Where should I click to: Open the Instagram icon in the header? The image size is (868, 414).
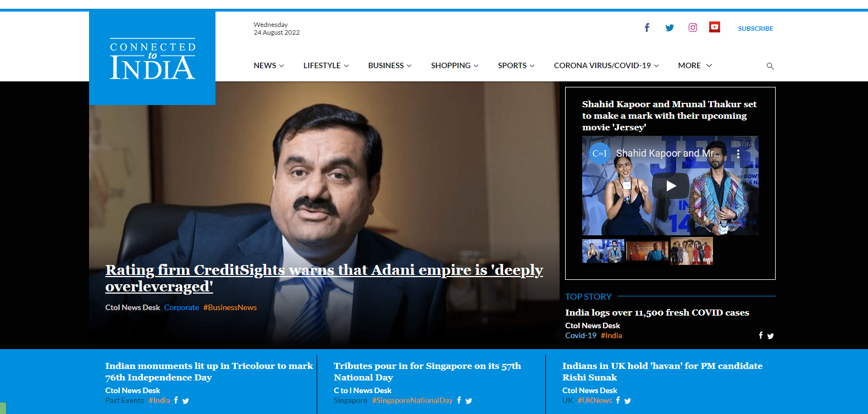tap(693, 27)
